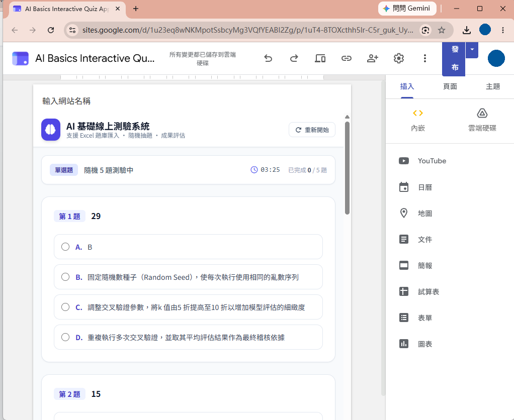Click the 重新開始 restart button
The image size is (514, 420).
(312, 130)
